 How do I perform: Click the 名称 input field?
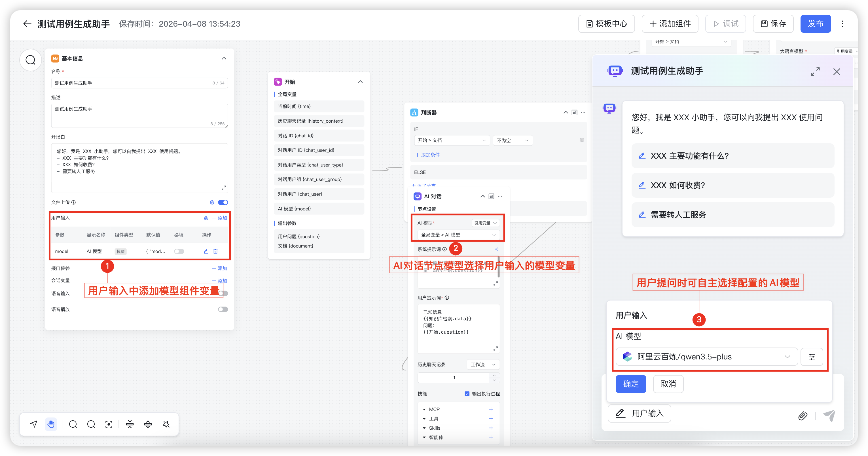[139, 83]
